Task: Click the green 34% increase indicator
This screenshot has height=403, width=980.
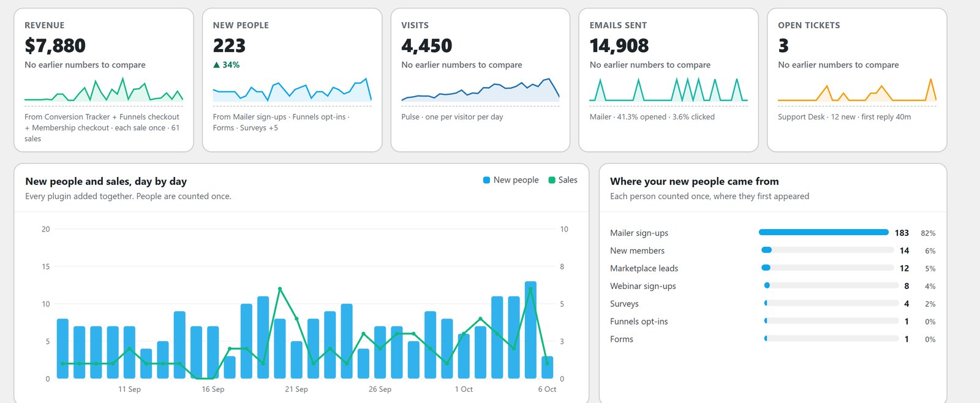Action: pyautogui.click(x=226, y=65)
